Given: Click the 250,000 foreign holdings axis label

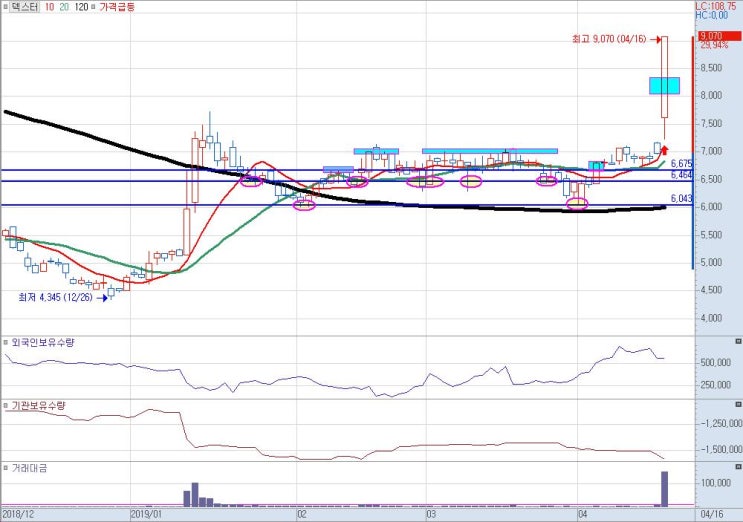Looking at the screenshot, I should (x=716, y=385).
